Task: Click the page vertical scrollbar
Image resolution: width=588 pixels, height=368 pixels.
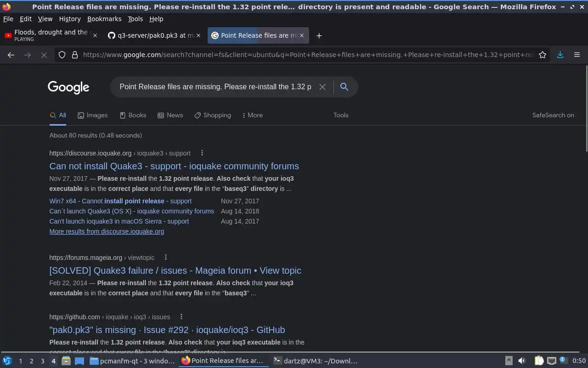Action: click(586, 109)
